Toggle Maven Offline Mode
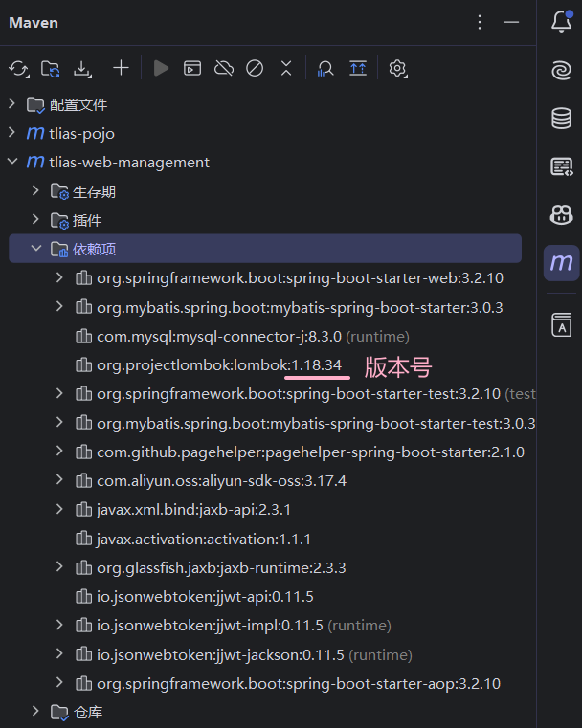 point(224,68)
